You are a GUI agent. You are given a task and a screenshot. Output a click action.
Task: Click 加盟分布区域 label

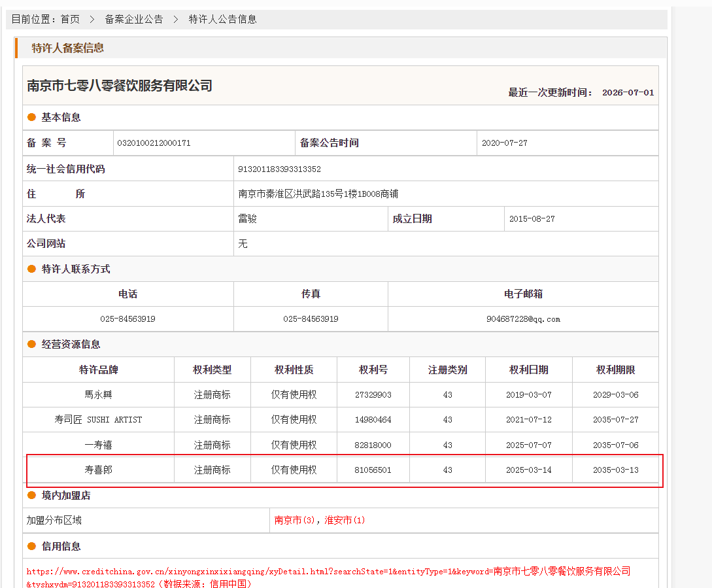tap(54, 520)
